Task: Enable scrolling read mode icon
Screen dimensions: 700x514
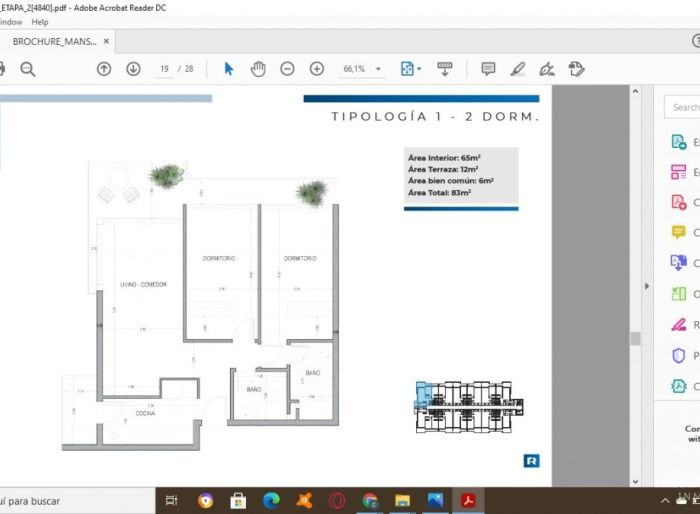Action: tap(445, 69)
